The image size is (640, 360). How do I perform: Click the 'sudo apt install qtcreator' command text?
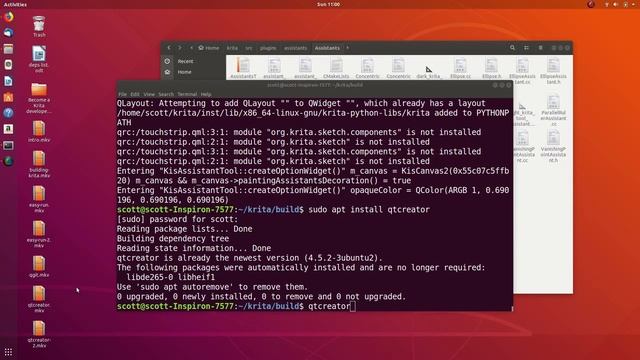pos(369,209)
